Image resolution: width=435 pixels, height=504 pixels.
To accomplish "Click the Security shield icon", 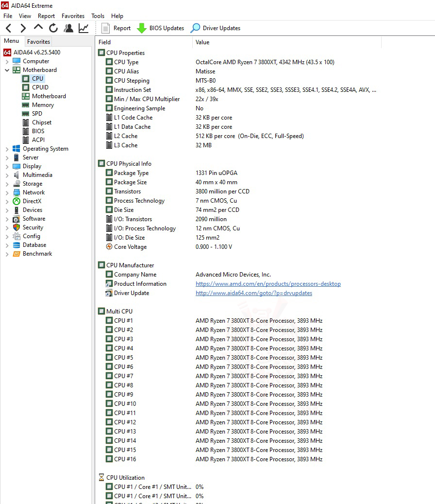I will 17,227.
